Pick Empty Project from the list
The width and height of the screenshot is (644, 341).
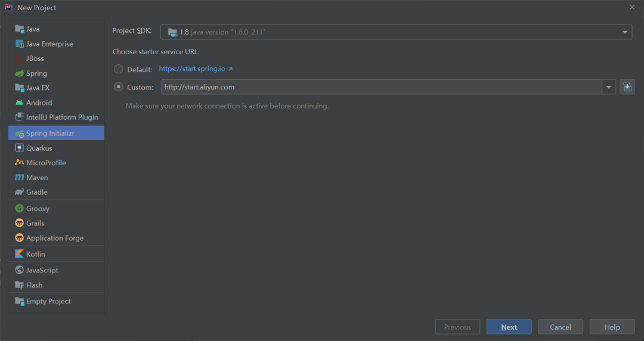(48, 301)
